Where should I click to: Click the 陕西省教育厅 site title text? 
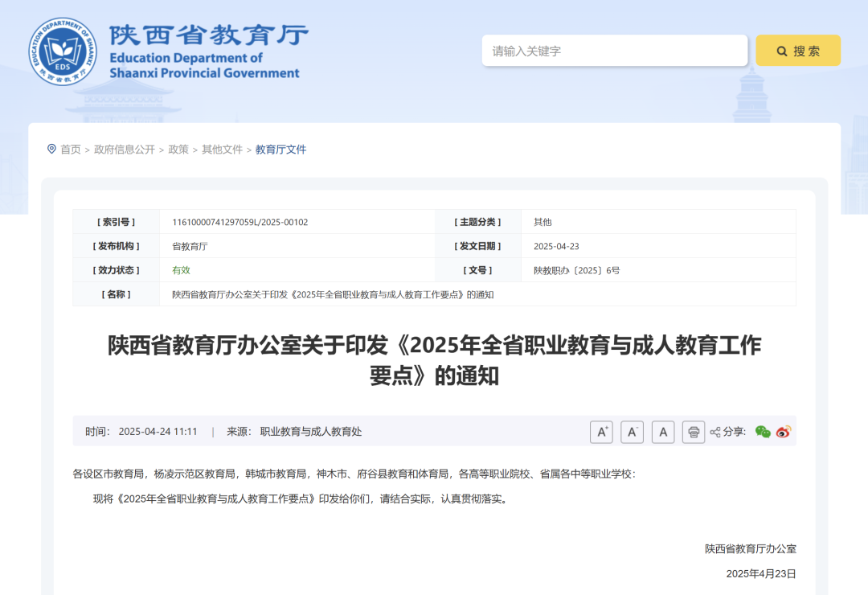tap(208, 35)
